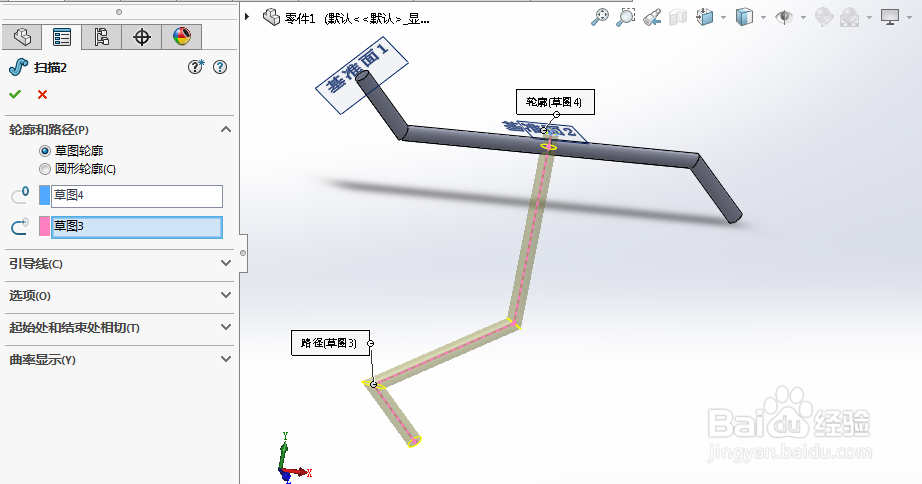
Task: Expand the 选项(O) section
Action: (x=226, y=295)
